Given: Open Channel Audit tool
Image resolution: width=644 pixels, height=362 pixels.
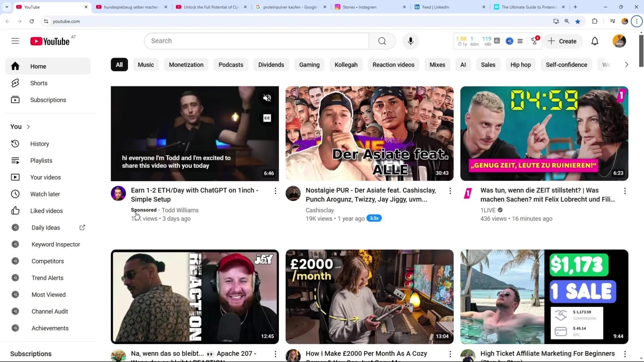Looking at the screenshot, I should [48, 311].
